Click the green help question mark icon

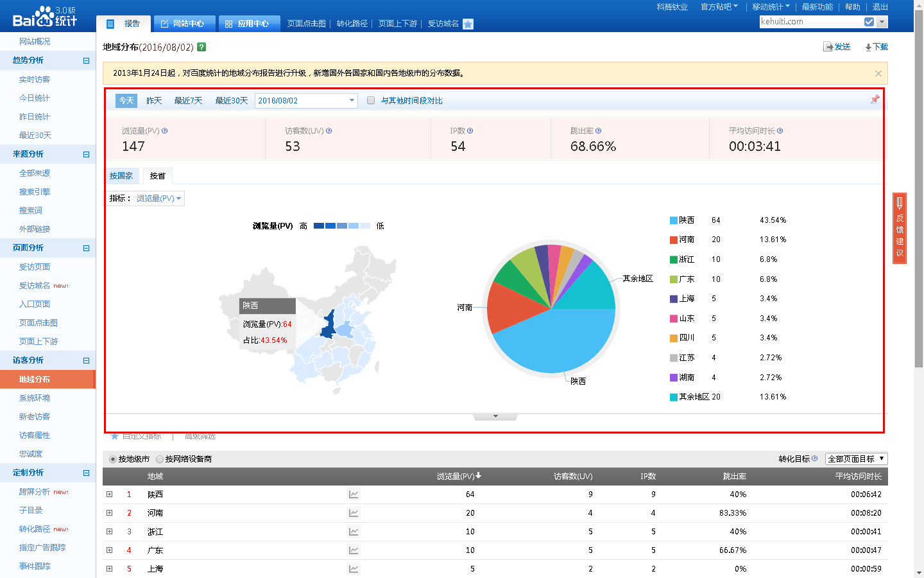201,47
